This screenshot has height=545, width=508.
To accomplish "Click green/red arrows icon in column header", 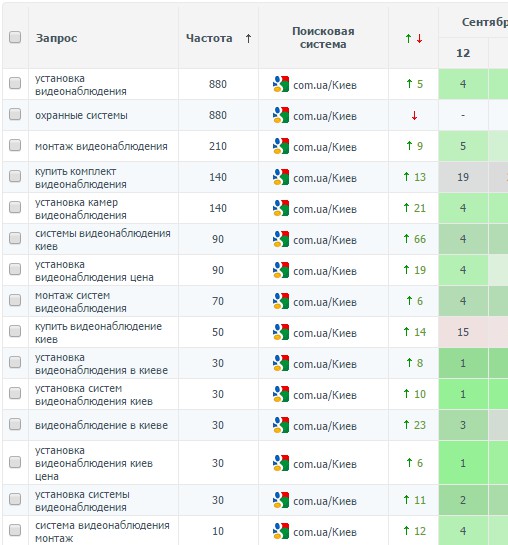I will [x=414, y=38].
